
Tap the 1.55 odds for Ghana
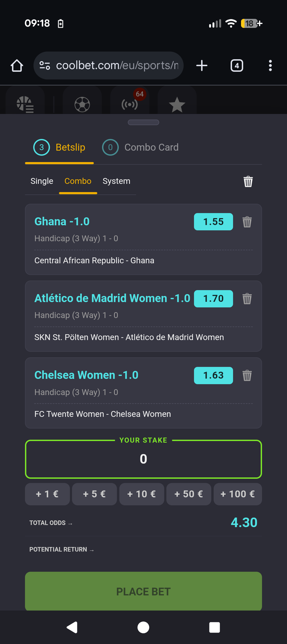(x=213, y=222)
